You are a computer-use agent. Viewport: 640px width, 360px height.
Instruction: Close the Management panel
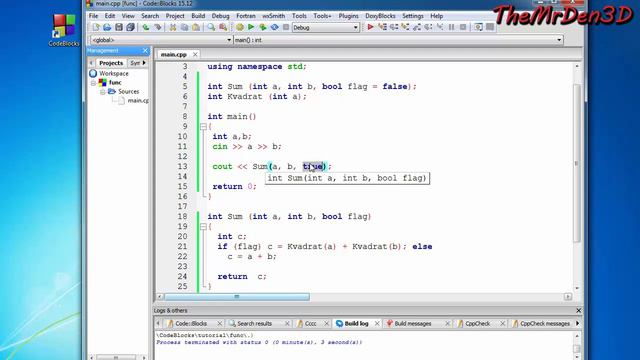pos(145,50)
